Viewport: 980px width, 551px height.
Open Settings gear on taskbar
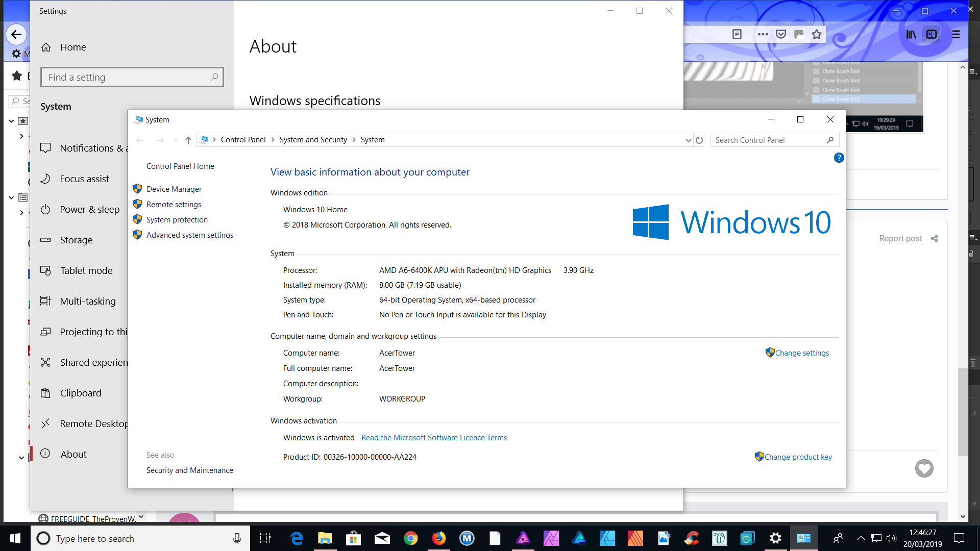pyautogui.click(x=775, y=538)
